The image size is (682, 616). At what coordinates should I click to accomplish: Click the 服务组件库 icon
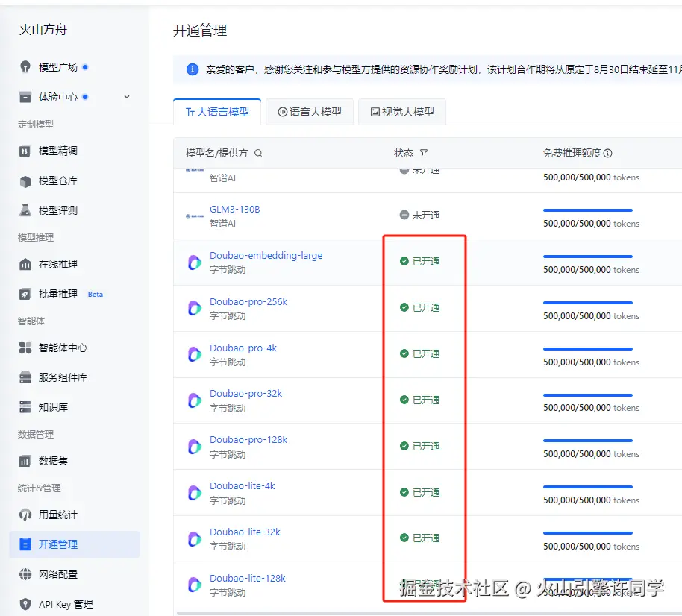tap(25, 377)
